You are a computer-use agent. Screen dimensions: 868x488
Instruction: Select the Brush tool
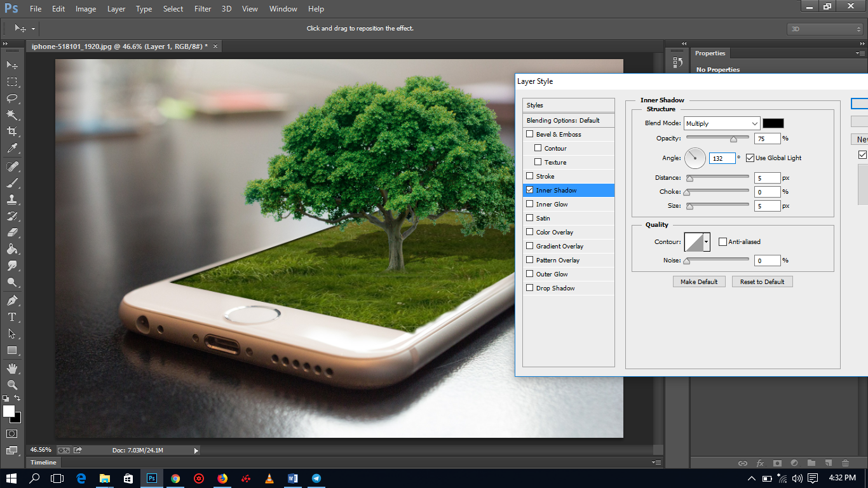click(x=12, y=182)
